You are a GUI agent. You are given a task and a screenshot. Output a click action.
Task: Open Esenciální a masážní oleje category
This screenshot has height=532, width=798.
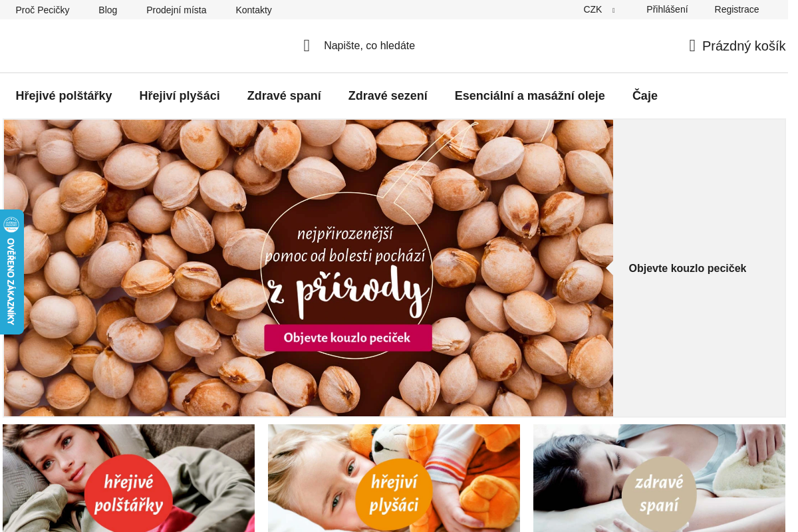[530, 96]
